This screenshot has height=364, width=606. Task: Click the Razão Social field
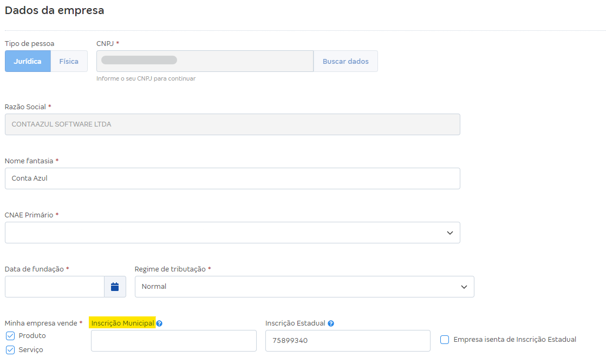[232, 124]
